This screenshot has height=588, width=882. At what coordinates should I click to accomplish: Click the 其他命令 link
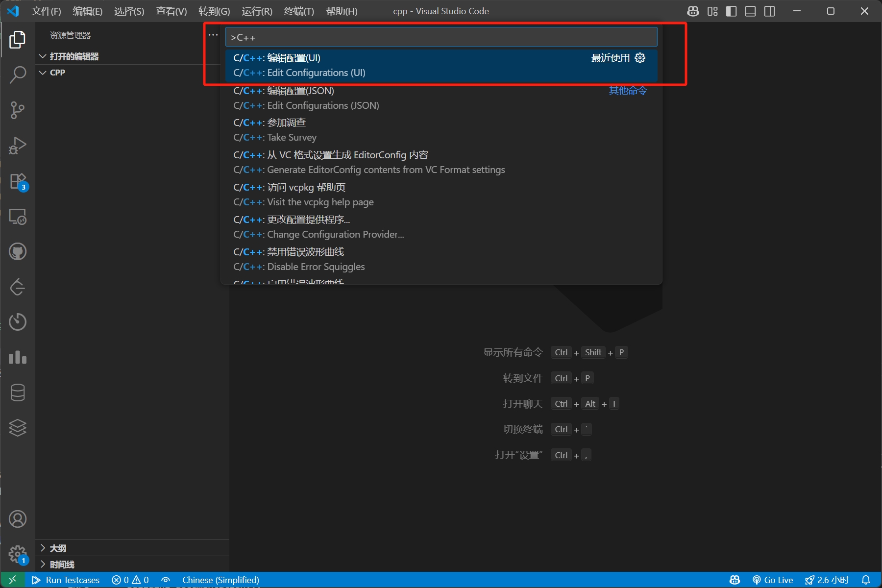point(627,90)
